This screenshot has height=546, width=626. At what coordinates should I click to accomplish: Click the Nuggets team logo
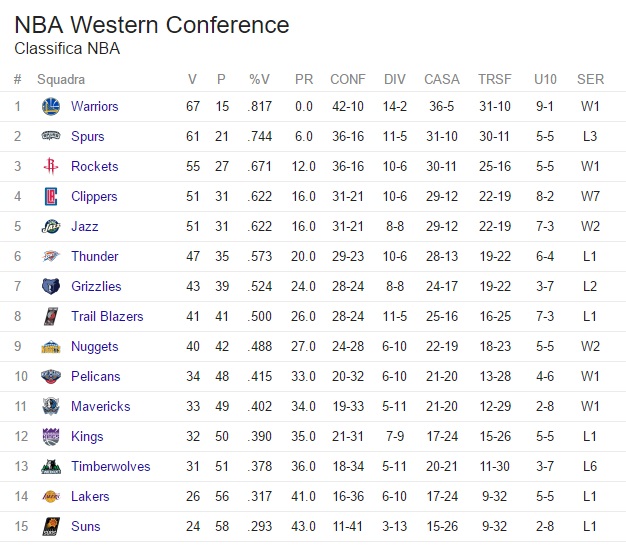(x=51, y=346)
